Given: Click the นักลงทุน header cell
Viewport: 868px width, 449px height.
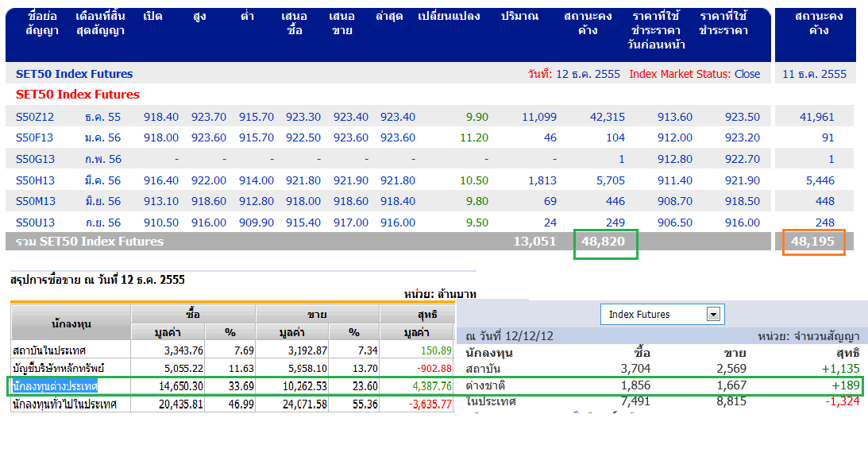Looking at the screenshot, I should point(71,323).
